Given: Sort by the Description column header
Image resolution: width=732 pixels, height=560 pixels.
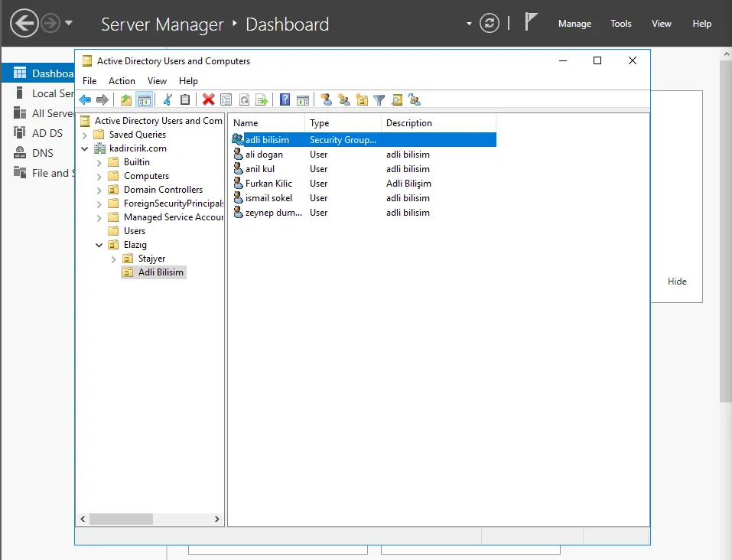Looking at the screenshot, I should 438,123.
